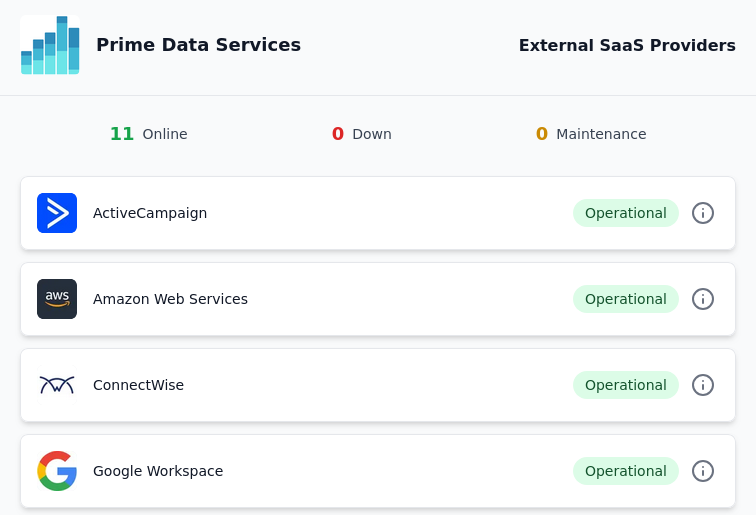Open the Amazon Web Services info icon
This screenshot has height=515, width=756.
point(702,299)
